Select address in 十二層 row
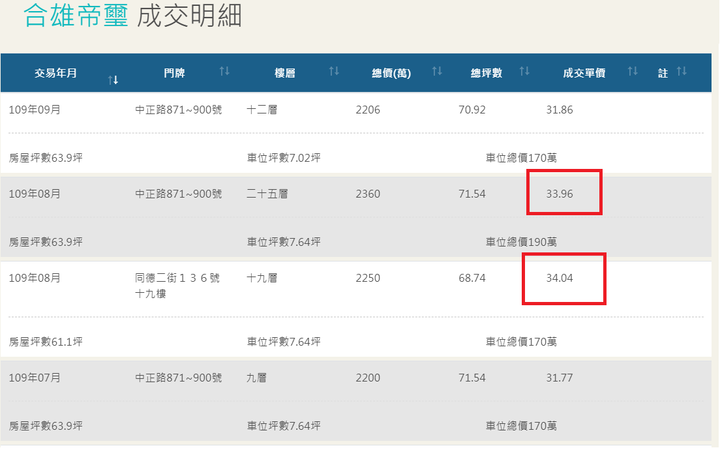 pos(178,110)
